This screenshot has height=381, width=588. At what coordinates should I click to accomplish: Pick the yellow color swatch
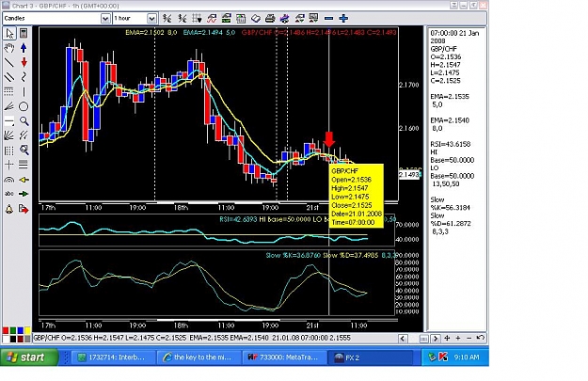[x=27, y=330]
